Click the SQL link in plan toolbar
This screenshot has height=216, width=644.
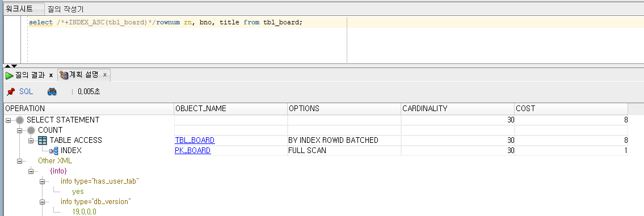pyautogui.click(x=26, y=92)
